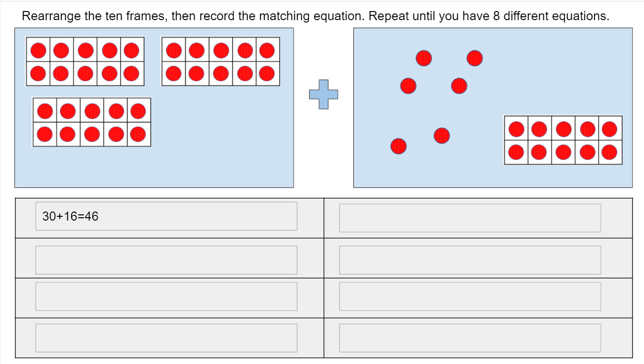Click the bottom-row right equation field
The image size is (644, 364).
[470, 338]
